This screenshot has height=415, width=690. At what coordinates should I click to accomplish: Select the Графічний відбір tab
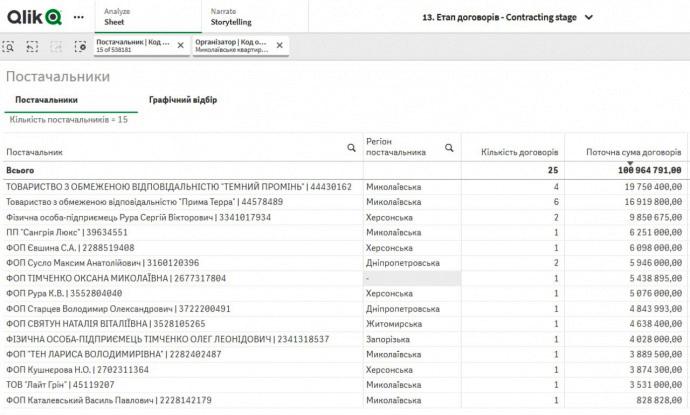tap(183, 100)
